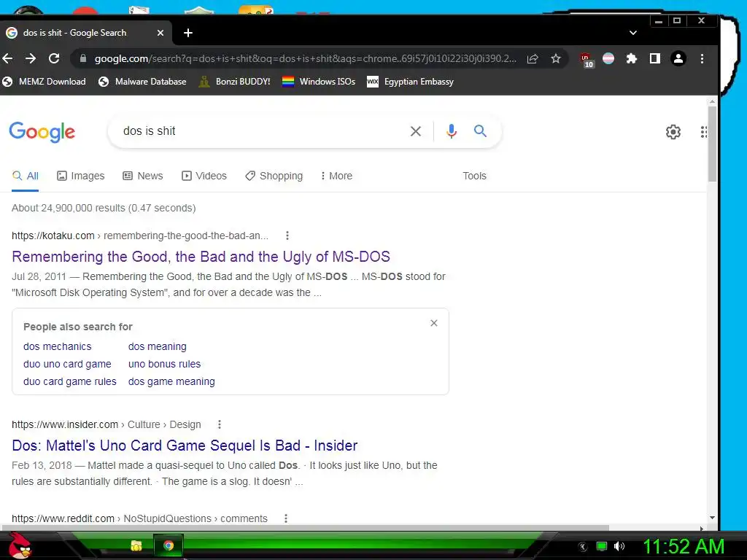Click the address bar URL
This screenshot has height=560, width=747.
click(x=305, y=58)
